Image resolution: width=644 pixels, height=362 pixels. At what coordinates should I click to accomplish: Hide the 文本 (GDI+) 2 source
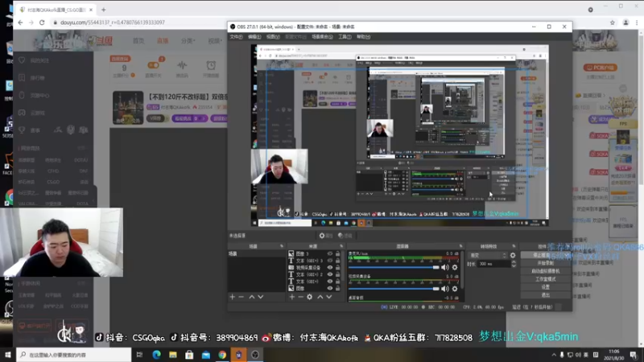coord(330,274)
